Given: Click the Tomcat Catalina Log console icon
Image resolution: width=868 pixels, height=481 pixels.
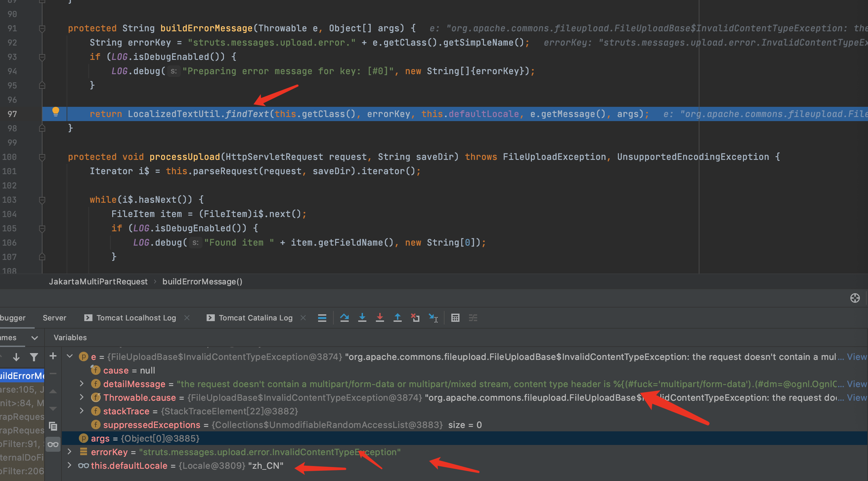Looking at the screenshot, I should click(x=210, y=318).
